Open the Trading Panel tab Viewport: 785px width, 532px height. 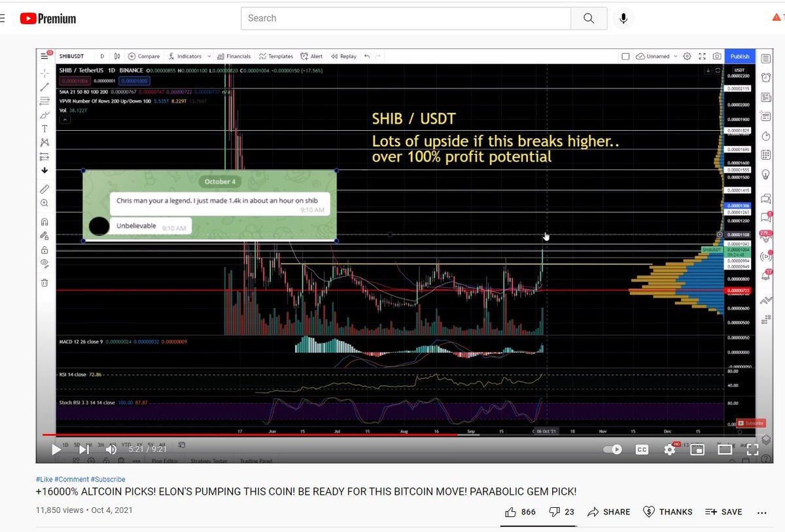pos(255,461)
